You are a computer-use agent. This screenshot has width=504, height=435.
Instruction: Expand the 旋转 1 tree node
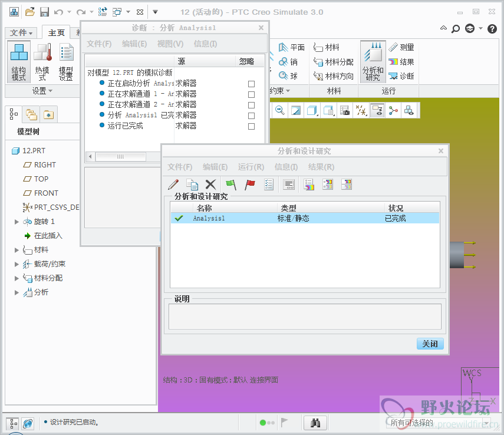pyautogui.click(x=17, y=222)
